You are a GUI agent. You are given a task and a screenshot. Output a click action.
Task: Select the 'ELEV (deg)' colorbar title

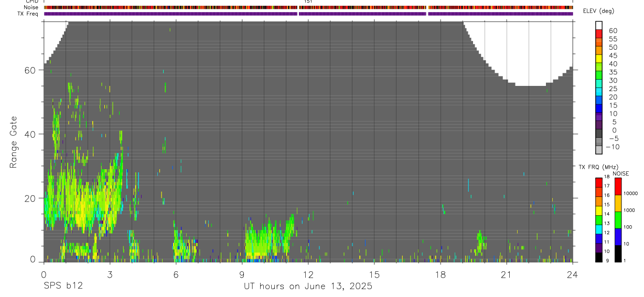598,11
